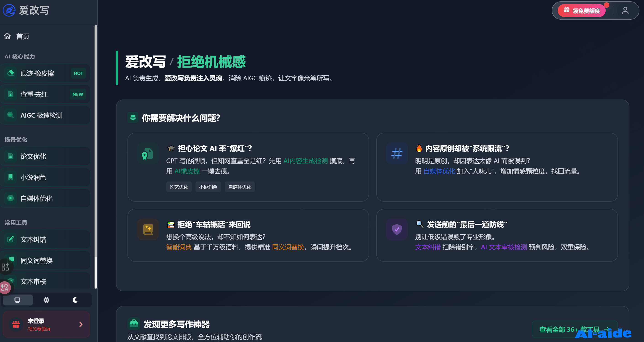The width and height of the screenshot is (644, 342).
Task: Click the purple shield check icon
Action: click(x=396, y=229)
